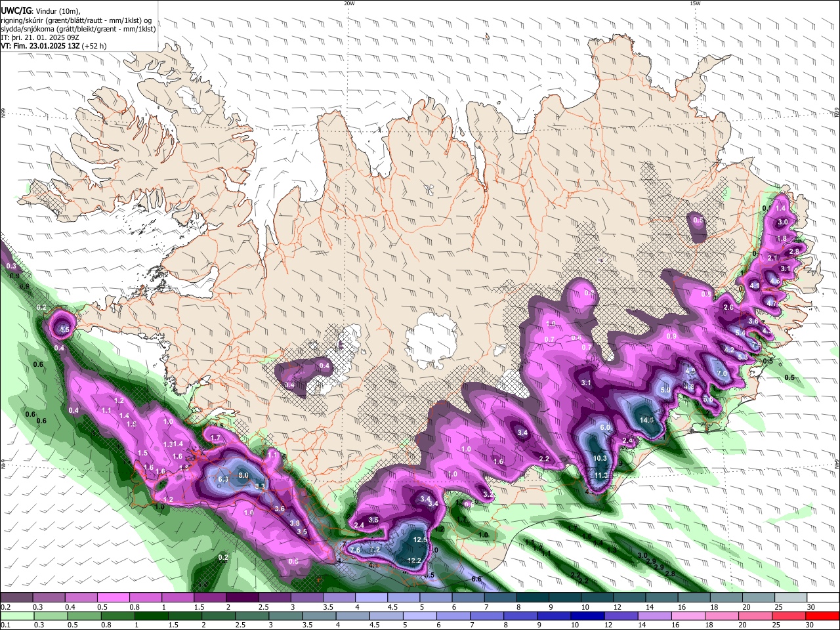Click the 0.1 label in the bottom legend row
Image resolution: width=840 pixels, height=630 pixels.
pos(5,625)
